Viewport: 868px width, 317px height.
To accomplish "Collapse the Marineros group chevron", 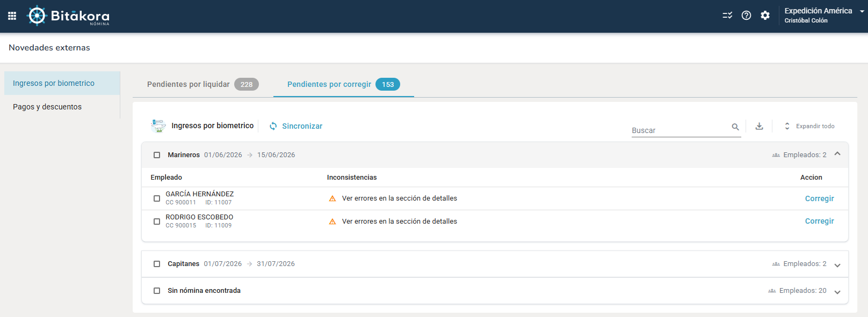I will [837, 154].
